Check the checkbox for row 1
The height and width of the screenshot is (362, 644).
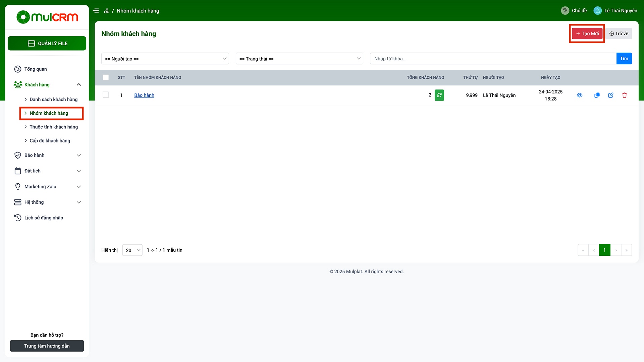click(106, 95)
